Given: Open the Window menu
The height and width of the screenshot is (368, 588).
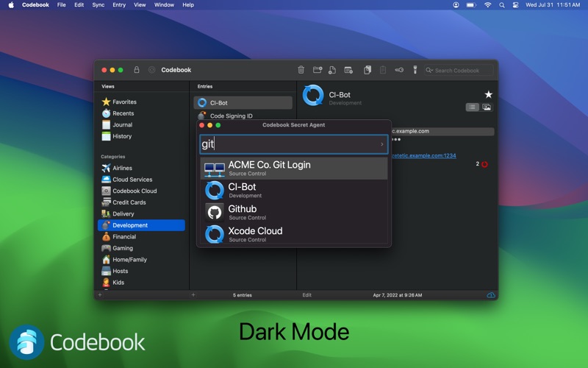Looking at the screenshot, I should [x=164, y=5].
